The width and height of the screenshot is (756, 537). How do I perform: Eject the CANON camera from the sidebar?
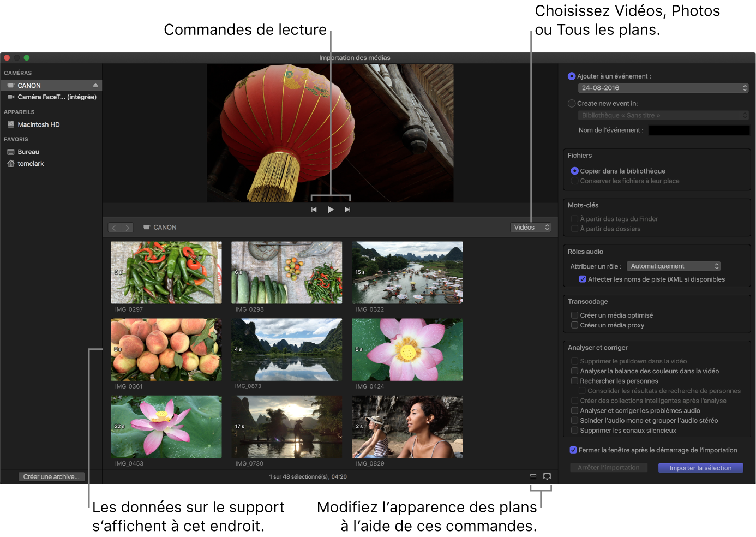tap(95, 85)
